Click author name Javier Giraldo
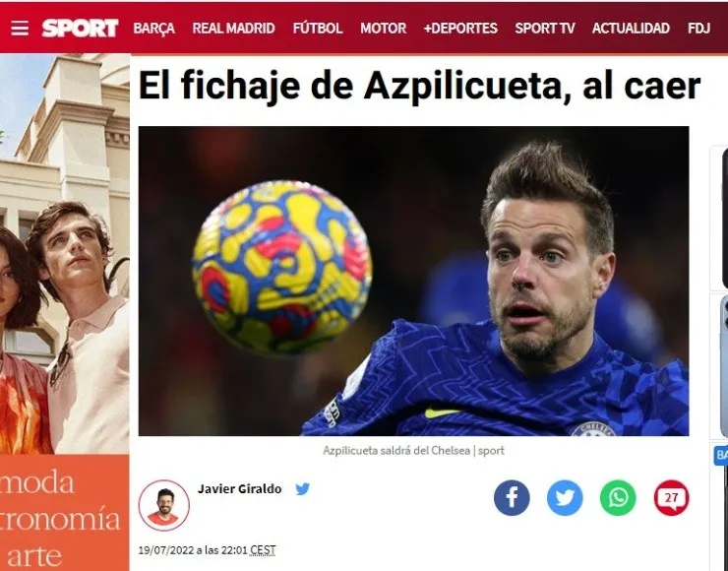The image size is (728, 571). click(x=240, y=488)
